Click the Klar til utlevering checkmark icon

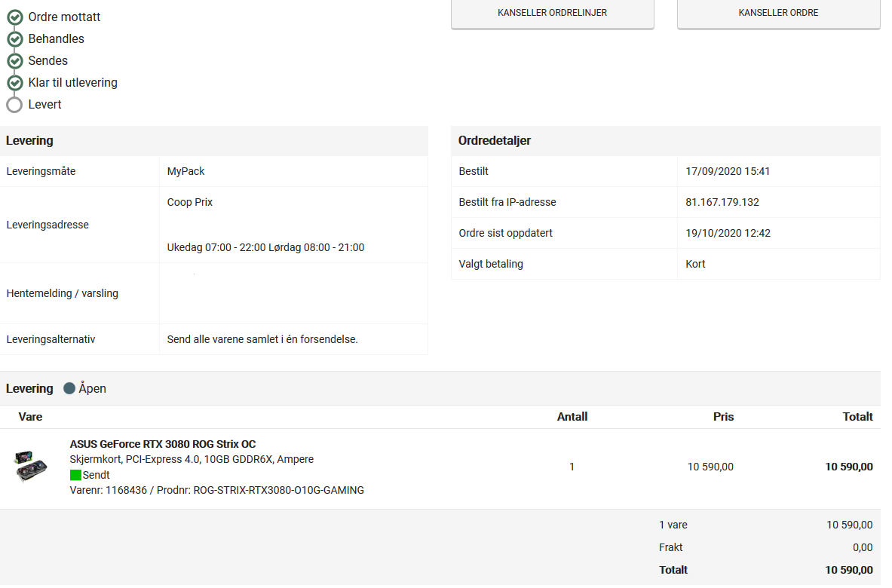point(15,83)
